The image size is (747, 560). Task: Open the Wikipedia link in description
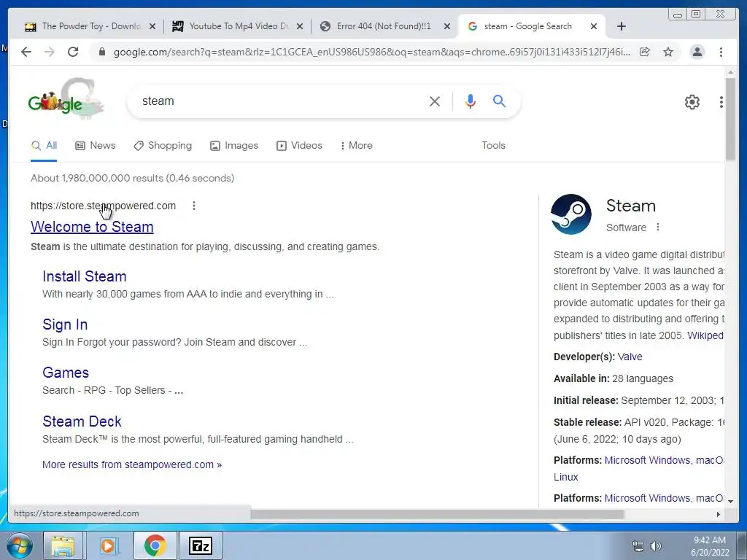point(705,335)
